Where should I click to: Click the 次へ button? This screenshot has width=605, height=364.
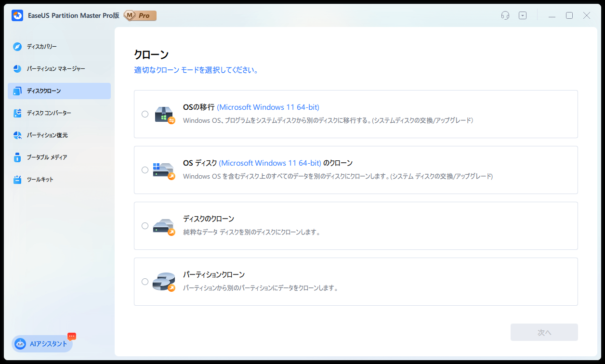[x=544, y=332]
